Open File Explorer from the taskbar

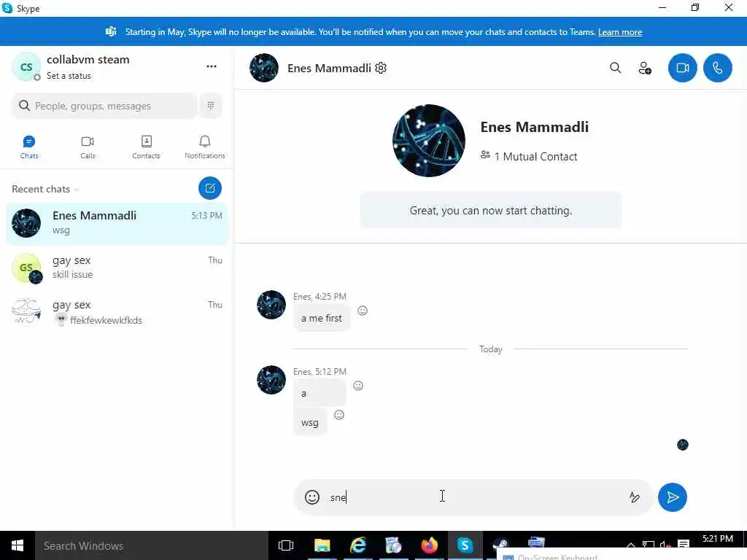click(x=322, y=545)
